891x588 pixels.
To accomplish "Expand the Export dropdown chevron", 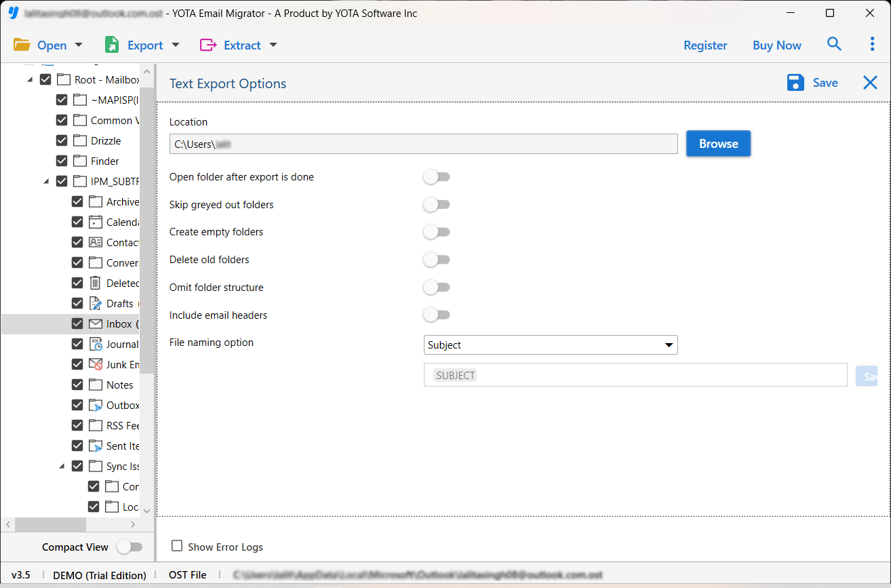I will click(175, 45).
